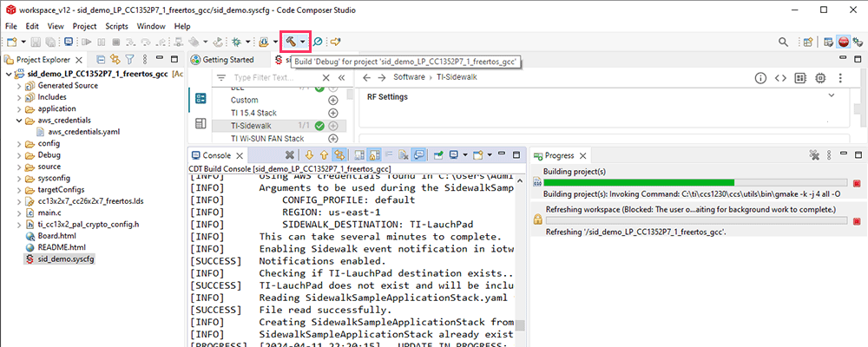Image resolution: width=868 pixels, height=347 pixels.
Task: Click the New file icon in the main toolbar
Action: tap(12, 42)
